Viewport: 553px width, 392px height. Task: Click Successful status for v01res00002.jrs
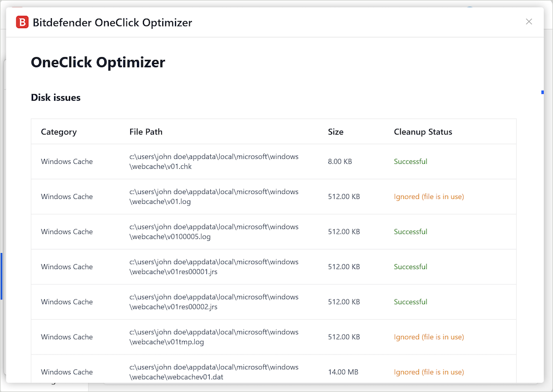coord(411,302)
